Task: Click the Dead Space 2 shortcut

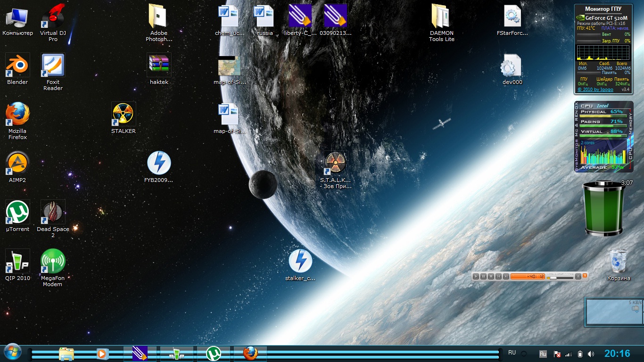Action: tap(53, 213)
